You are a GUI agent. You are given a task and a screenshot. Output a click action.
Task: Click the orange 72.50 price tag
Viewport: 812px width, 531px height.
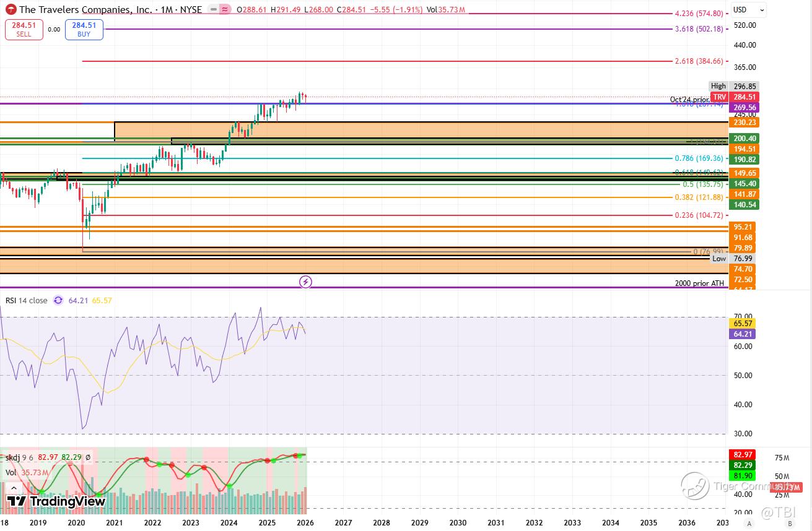coord(743,280)
